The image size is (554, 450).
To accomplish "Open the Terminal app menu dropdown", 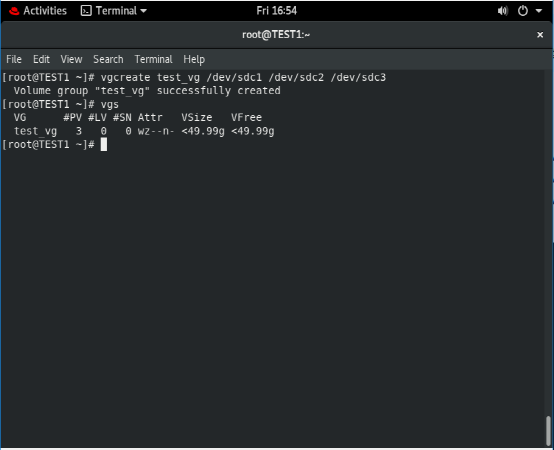I will pyautogui.click(x=114, y=11).
